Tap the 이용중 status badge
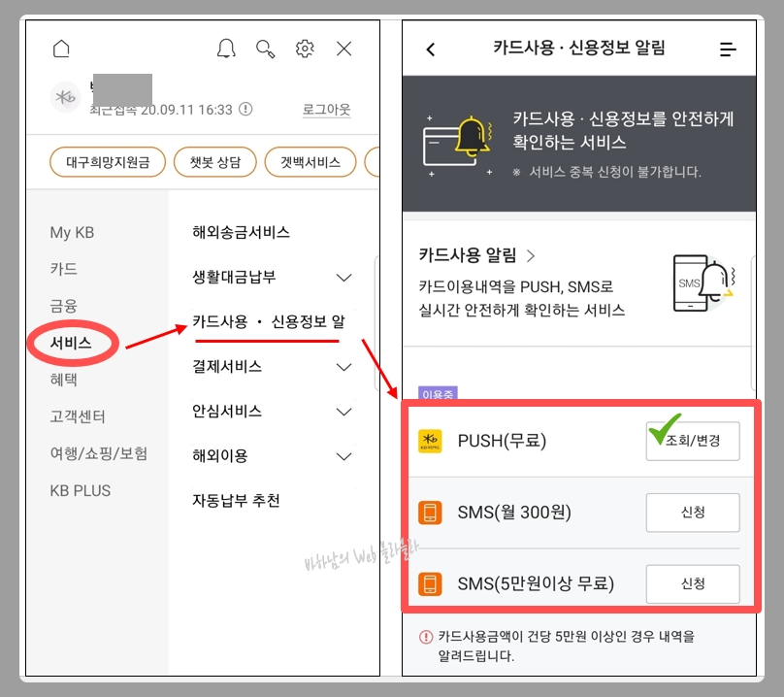The width and height of the screenshot is (784, 697). pyautogui.click(x=438, y=394)
